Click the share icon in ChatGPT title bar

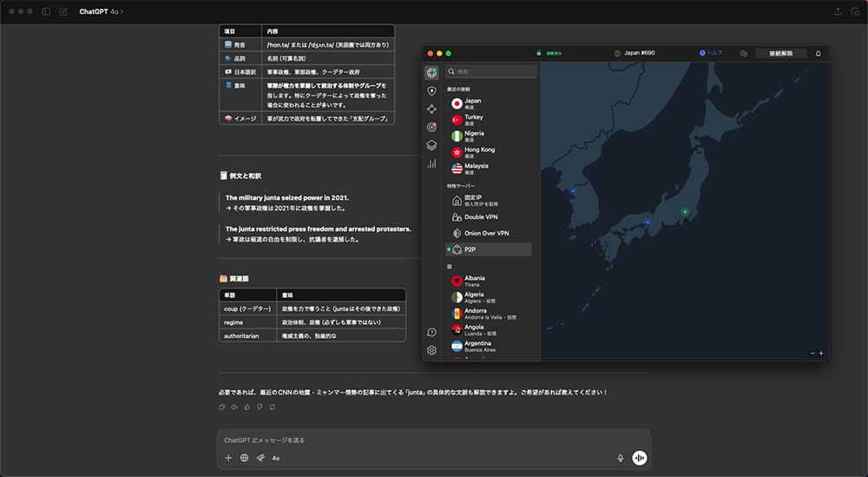[x=838, y=11]
